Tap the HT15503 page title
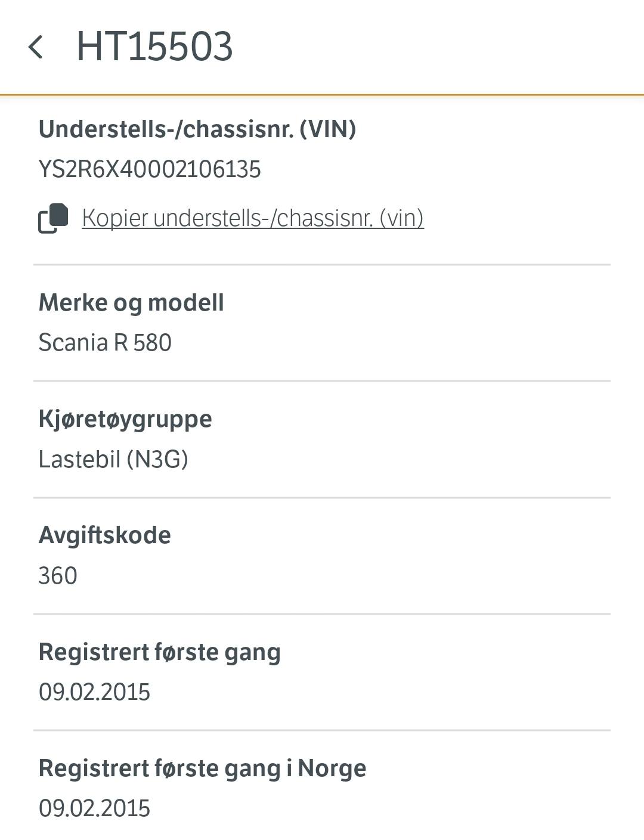The image size is (644, 840). coord(154,47)
